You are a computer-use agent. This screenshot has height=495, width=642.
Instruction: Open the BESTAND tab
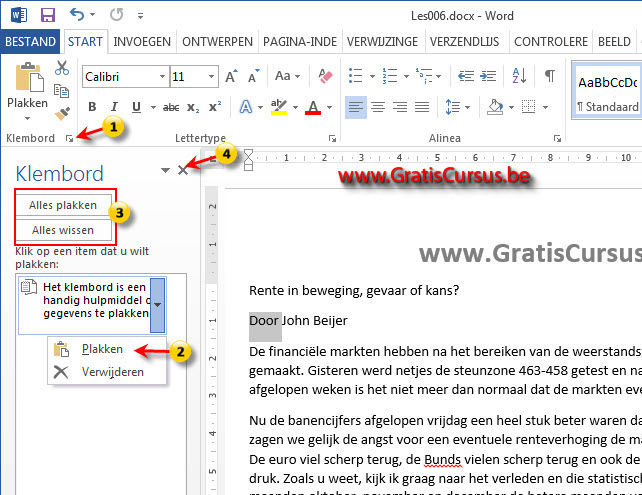(30, 41)
